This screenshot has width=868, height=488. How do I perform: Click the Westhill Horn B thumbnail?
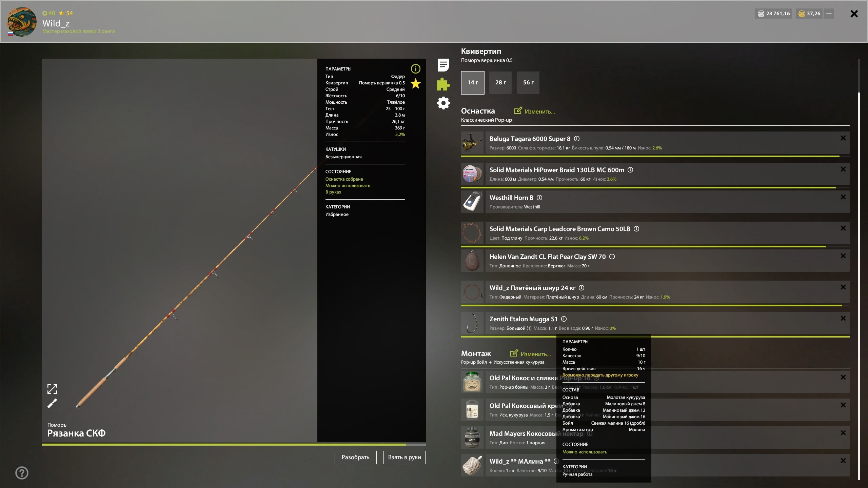click(472, 202)
